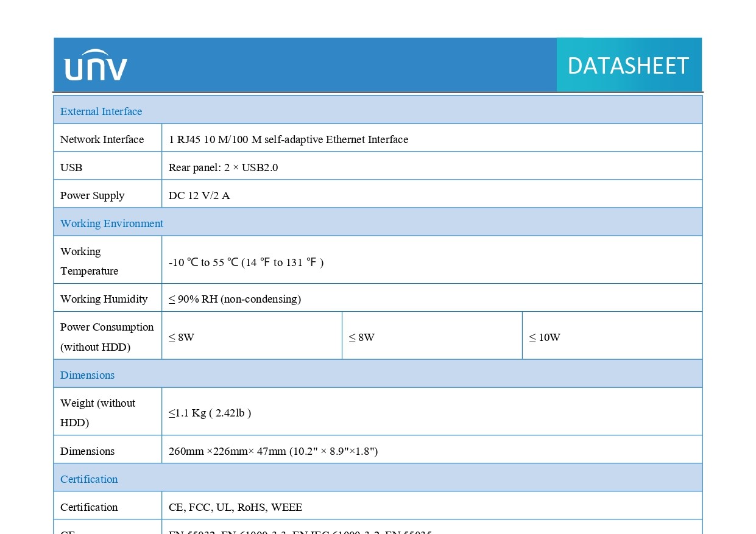Select the 260mm ×226mm× 47mm dimensions value
Screen dimensions: 756x534
click(273, 451)
